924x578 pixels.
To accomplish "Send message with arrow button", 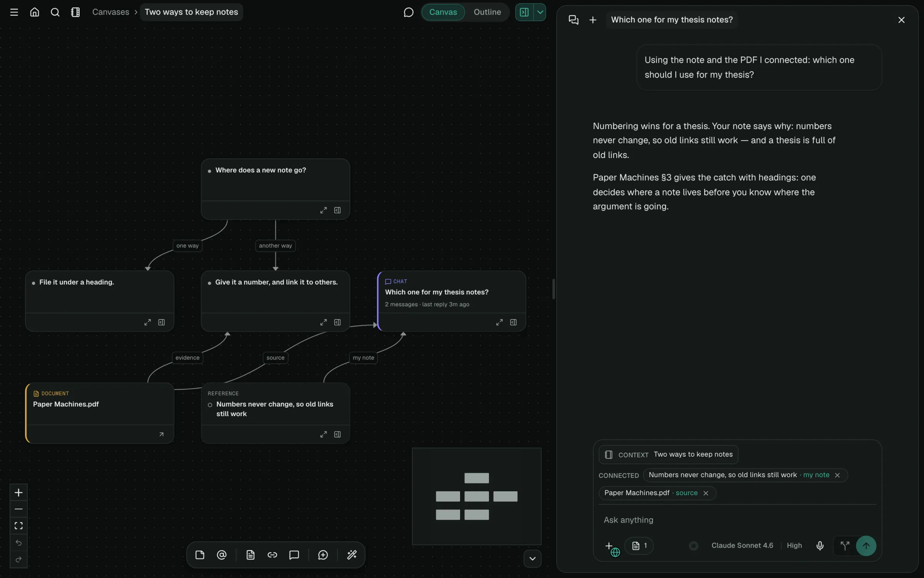I will pyautogui.click(x=866, y=546).
